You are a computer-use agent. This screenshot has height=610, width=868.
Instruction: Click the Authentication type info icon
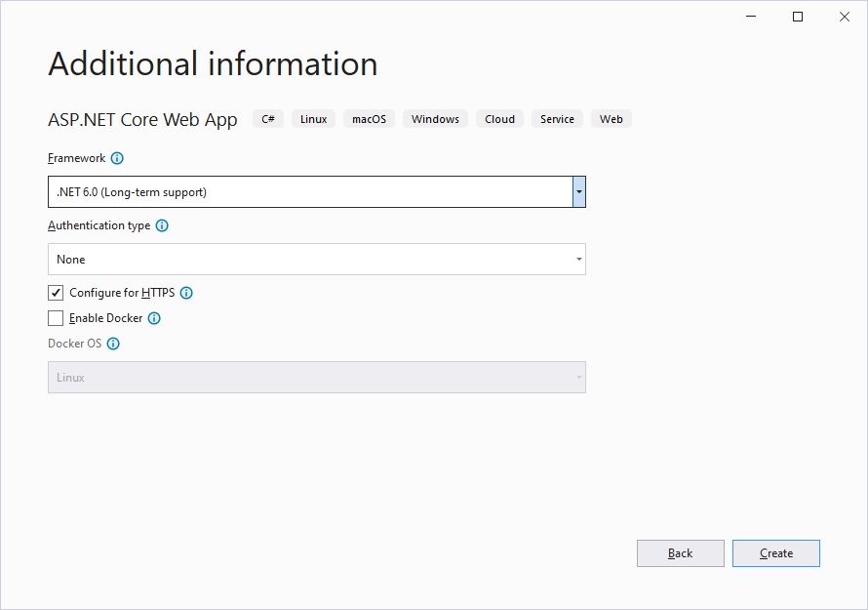point(162,225)
